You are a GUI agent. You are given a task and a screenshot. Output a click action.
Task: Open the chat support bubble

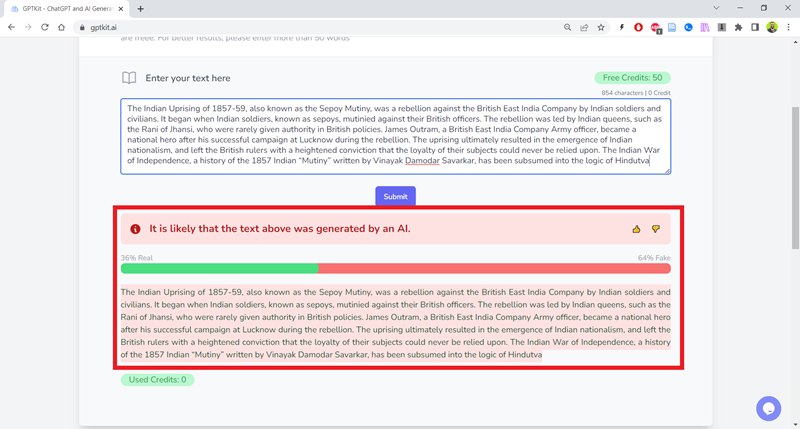pos(768,409)
